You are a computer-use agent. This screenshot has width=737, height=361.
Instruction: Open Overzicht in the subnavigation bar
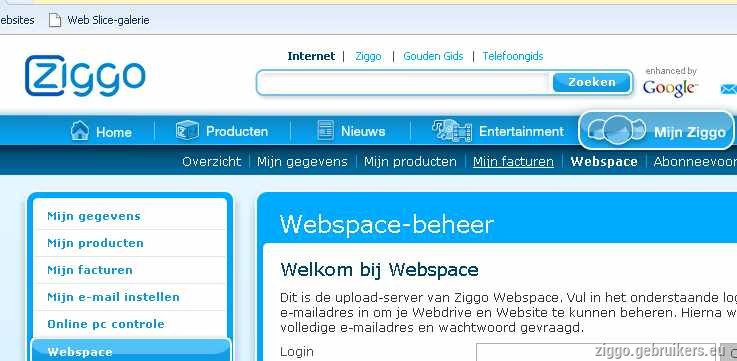click(x=212, y=162)
